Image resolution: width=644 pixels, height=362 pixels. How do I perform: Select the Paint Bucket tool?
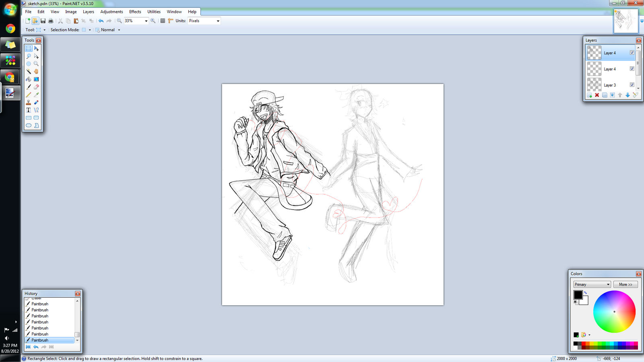[29, 79]
